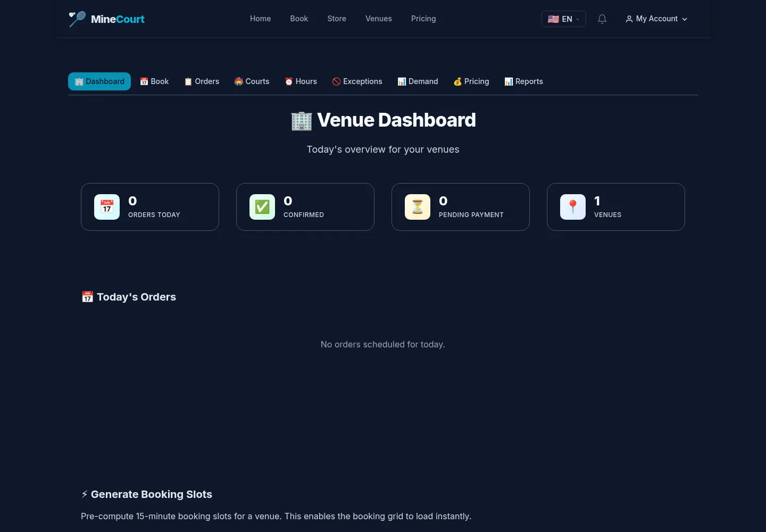Go to Store in top navigation
The height and width of the screenshot is (532, 766).
[337, 19]
